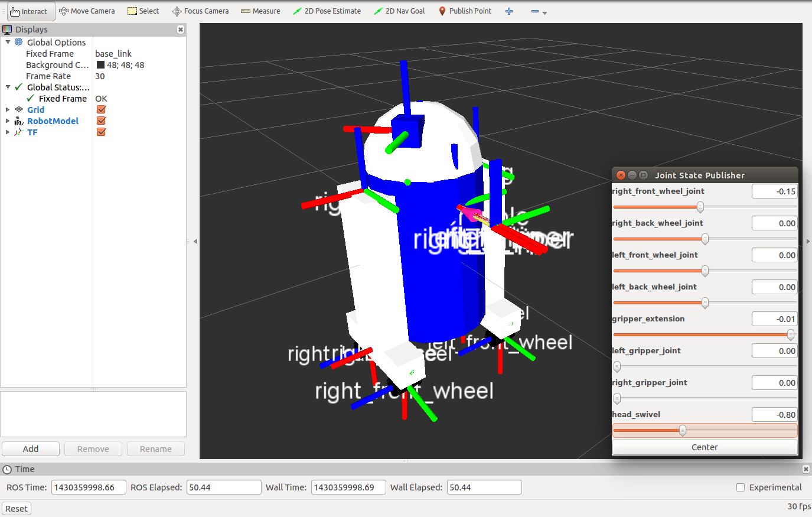Click the Publish Point tool

tap(465, 11)
